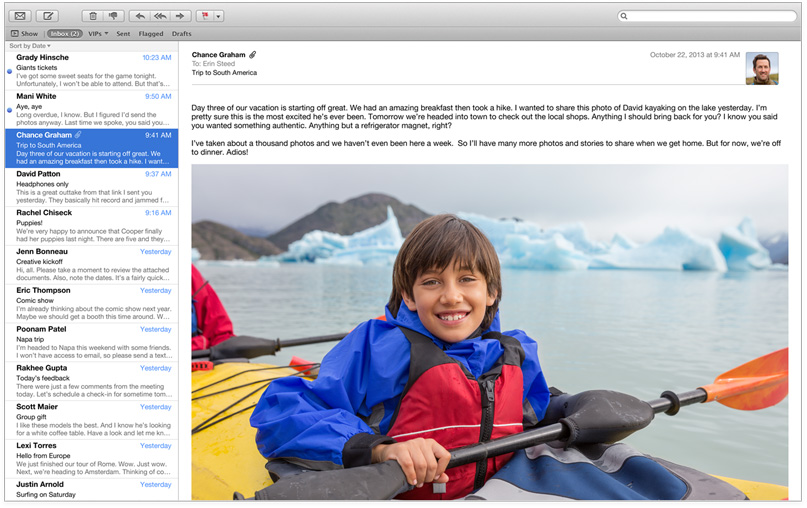Mark message as junk with thumbs-down icon
The width and height of the screenshot is (807, 508).
click(113, 16)
